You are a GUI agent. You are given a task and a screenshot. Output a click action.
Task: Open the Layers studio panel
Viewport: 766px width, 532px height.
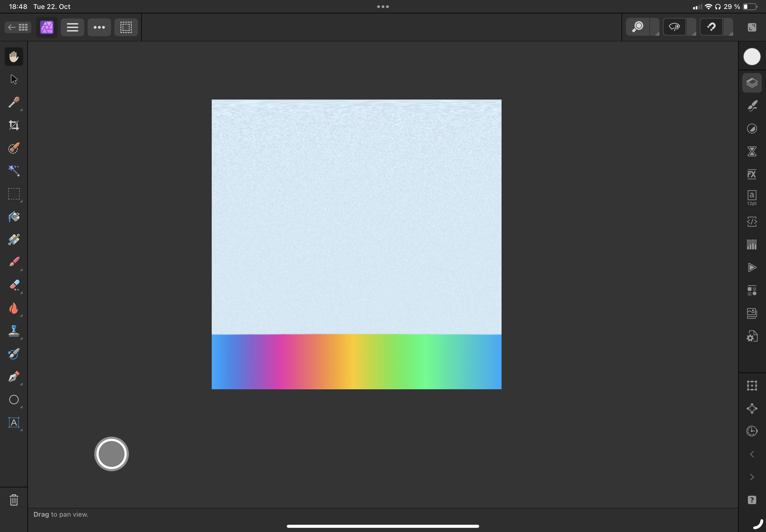[x=752, y=83]
